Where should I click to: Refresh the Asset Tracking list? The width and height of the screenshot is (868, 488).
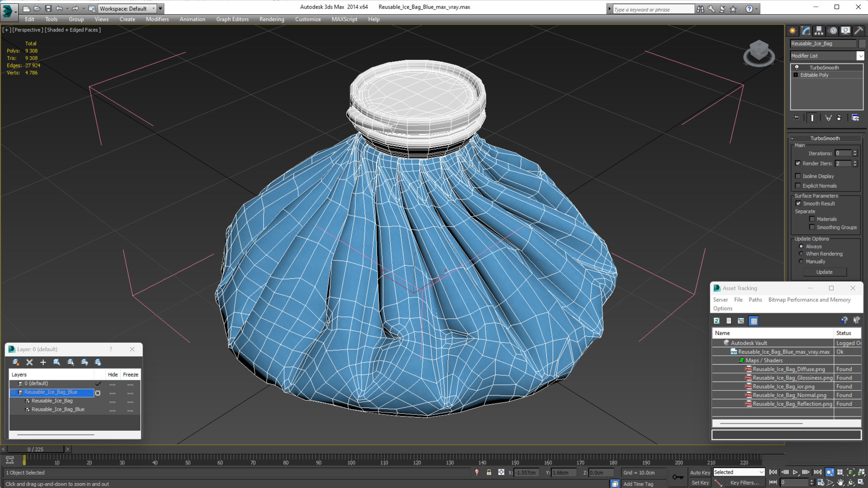tap(717, 320)
